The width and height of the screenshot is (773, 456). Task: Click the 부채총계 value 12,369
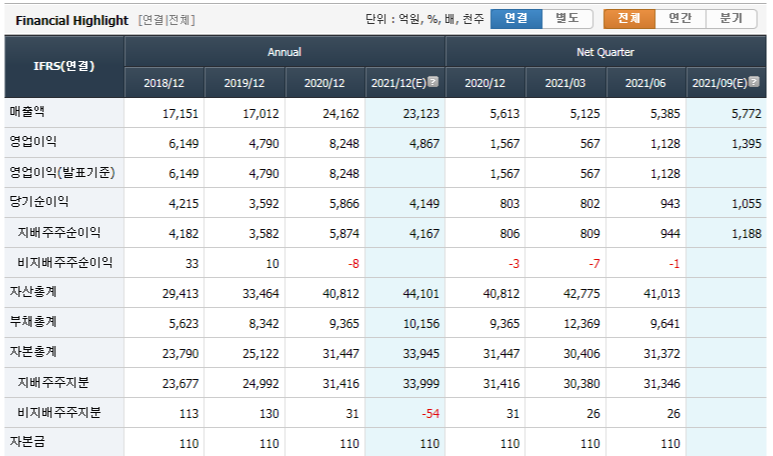(582, 324)
